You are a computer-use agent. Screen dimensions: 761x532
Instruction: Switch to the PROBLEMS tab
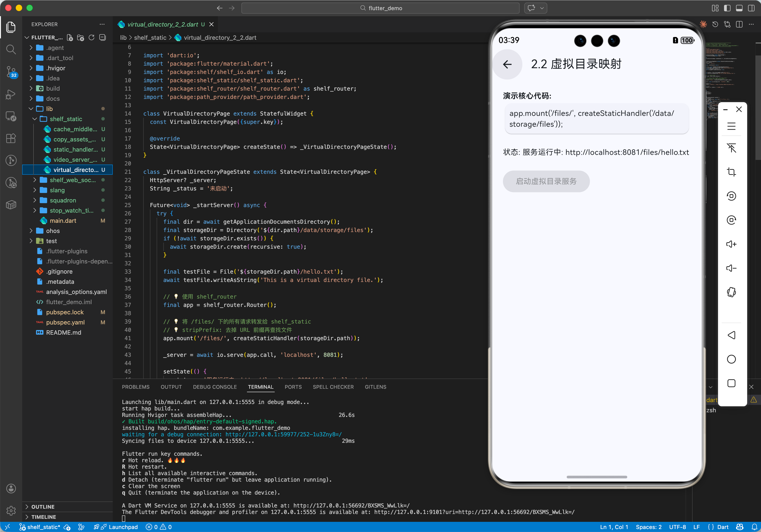click(x=136, y=387)
